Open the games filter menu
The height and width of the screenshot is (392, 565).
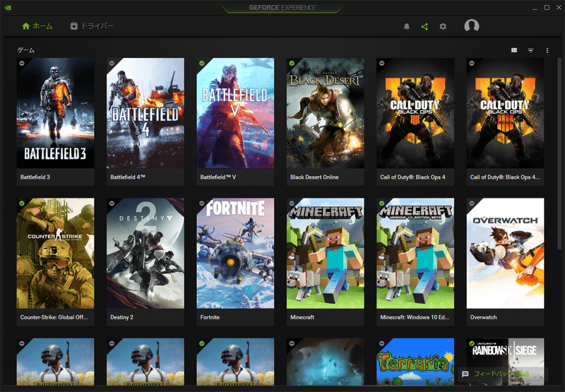[x=531, y=50]
